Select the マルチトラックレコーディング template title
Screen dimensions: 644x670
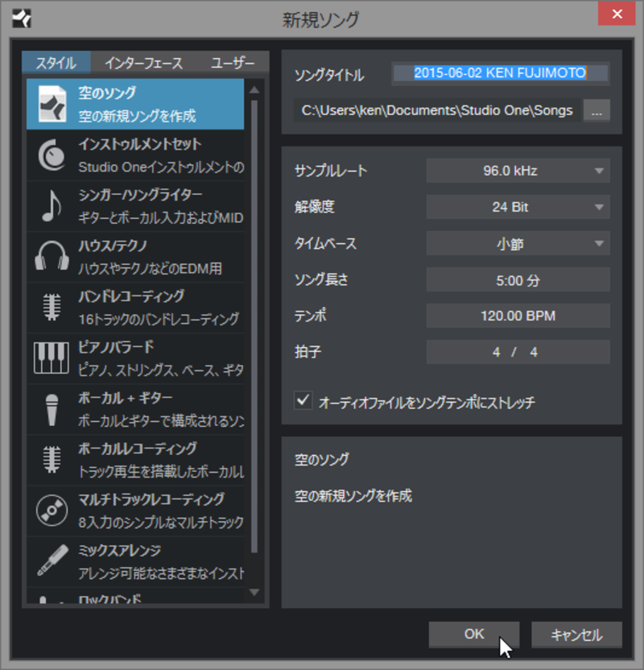151,499
